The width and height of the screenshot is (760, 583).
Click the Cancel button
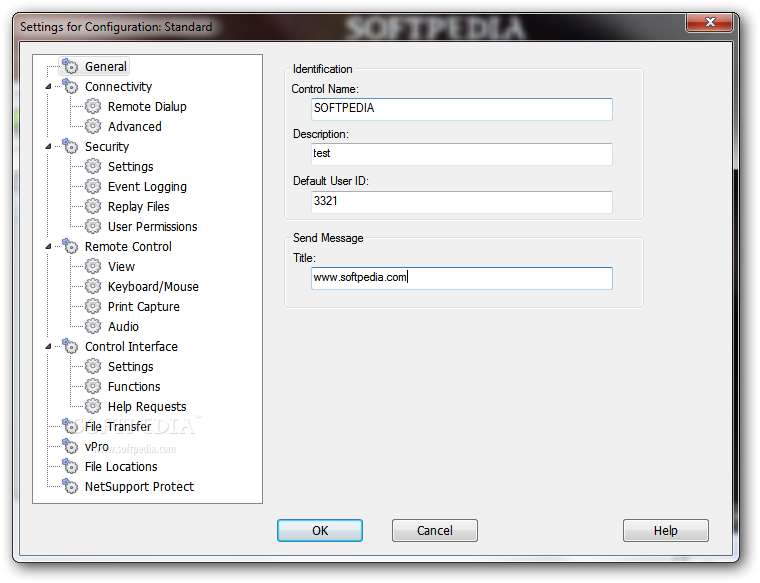tap(434, 530)
